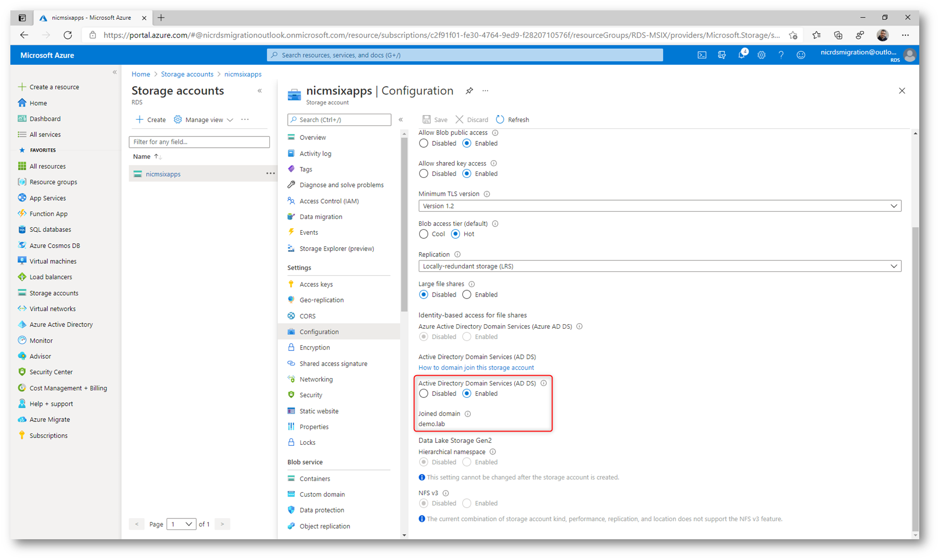This screenshot has height=560, width=940.
Task: Click the Refresh toolbar icon
Action: (500, 120)
